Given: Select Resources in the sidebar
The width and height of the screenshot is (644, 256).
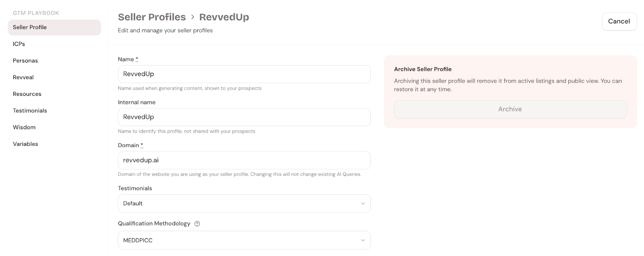Looking at the screenshot, I should pos(27,94).
